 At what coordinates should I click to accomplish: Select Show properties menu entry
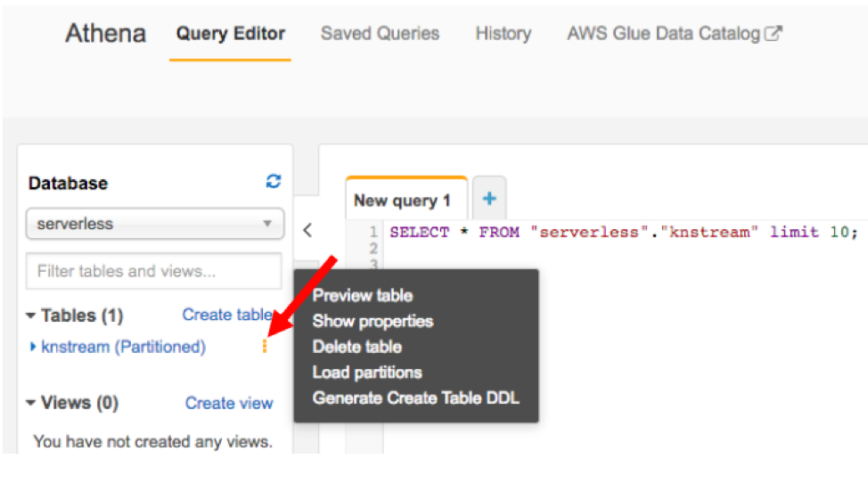pyautogui.click(x=373, y=321)
